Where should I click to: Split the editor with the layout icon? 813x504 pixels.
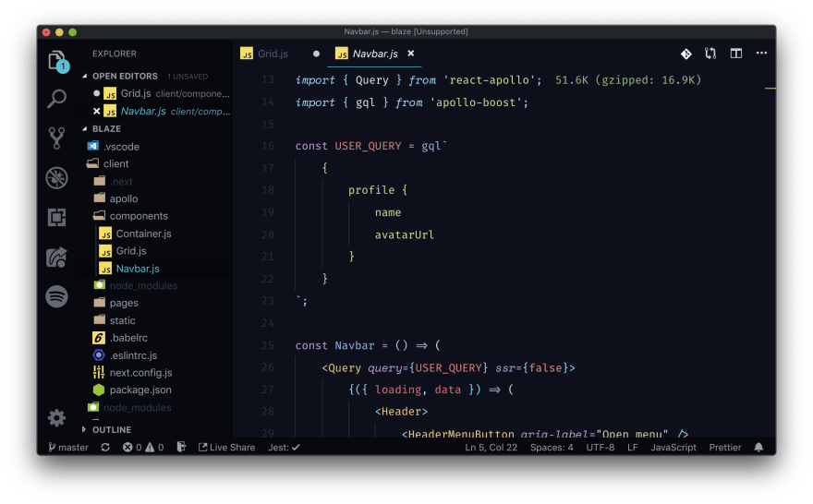coord(735,54)
